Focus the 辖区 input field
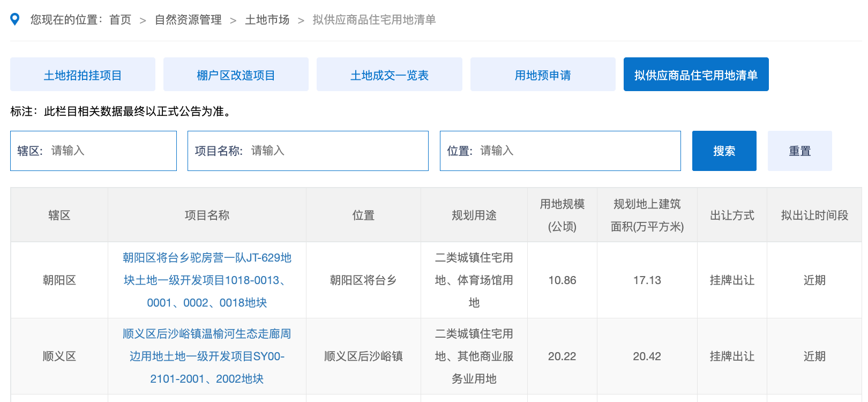Viewport: 868px width, 402px height. pos(93,151)
